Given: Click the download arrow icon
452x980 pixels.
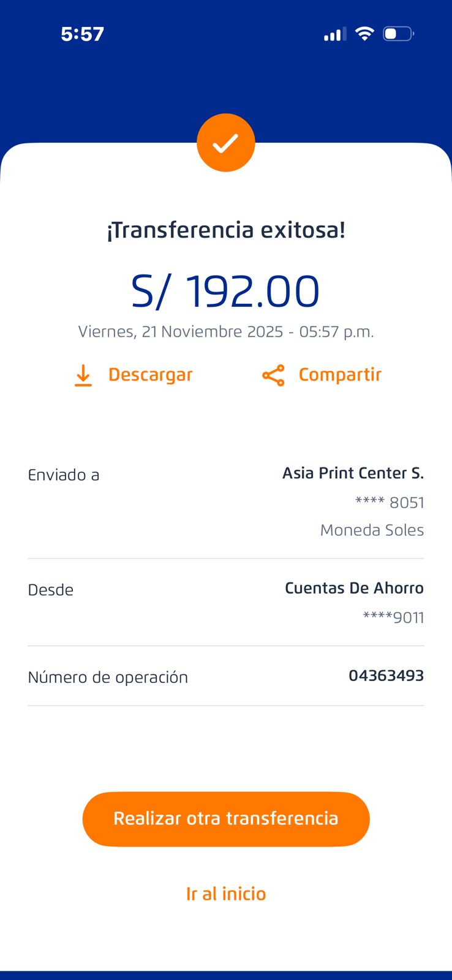Looking at the screenshot, I should (83, 375).
